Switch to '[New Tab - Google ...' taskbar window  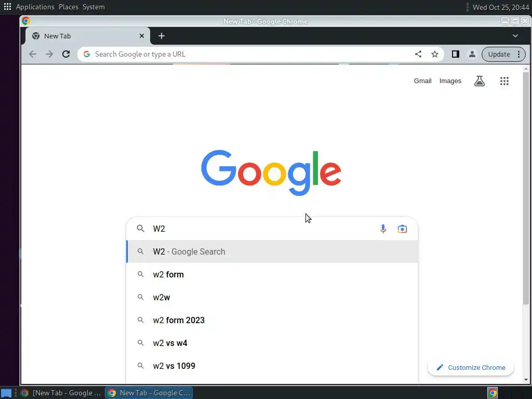(x=61, y=393)
